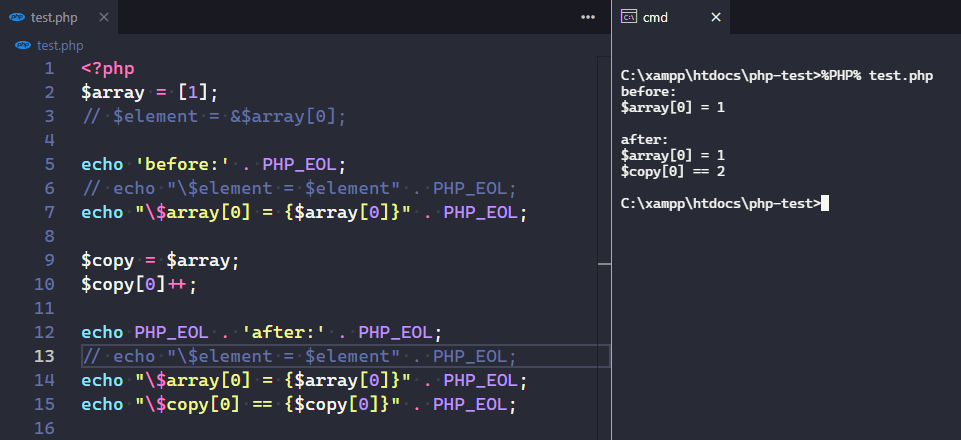Click line number 1 in the gutter
This screenshot has width=961, height=440.
click(x=49, y=69)
